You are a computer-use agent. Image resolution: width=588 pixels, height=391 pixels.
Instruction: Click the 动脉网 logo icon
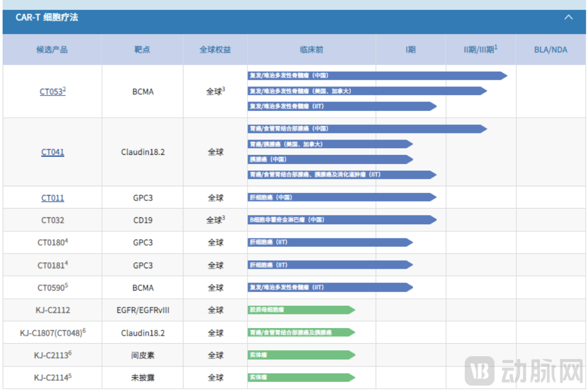point(479,371)
